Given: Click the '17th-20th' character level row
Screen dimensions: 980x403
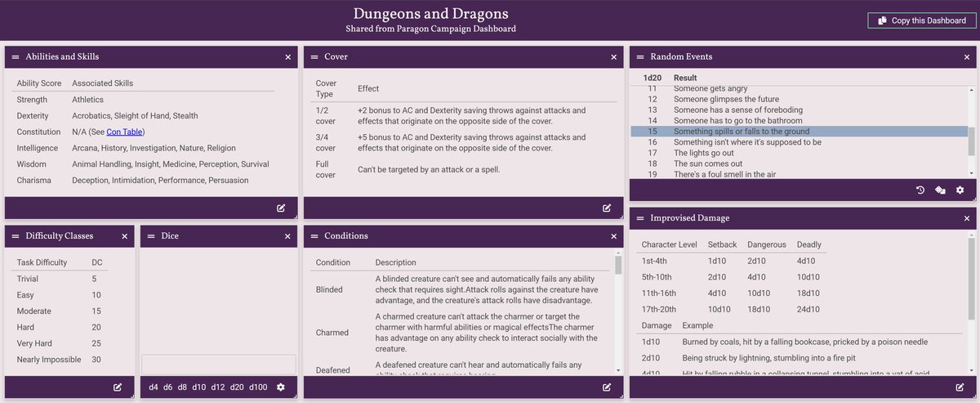Looking at the screenshot, I should pos(732,309).
